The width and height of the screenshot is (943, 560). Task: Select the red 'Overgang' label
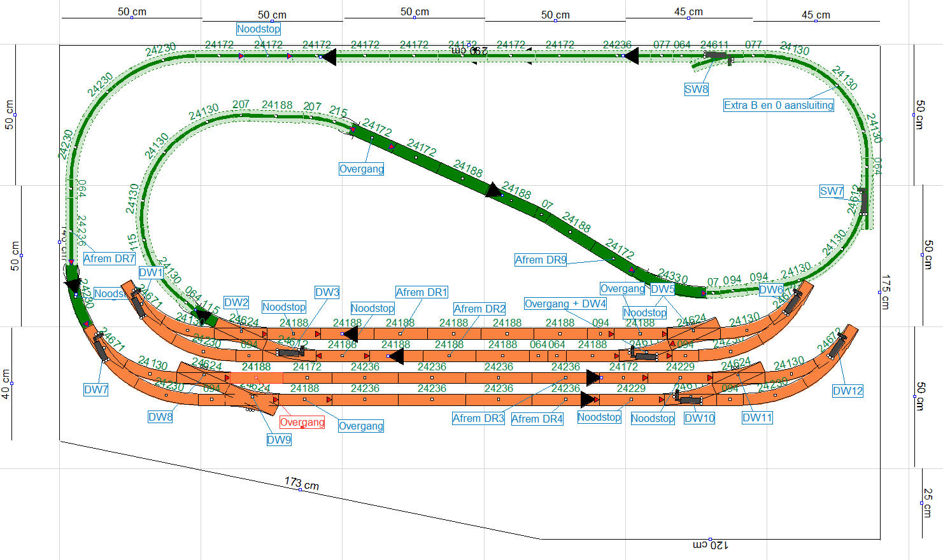(x=302, y=423)
